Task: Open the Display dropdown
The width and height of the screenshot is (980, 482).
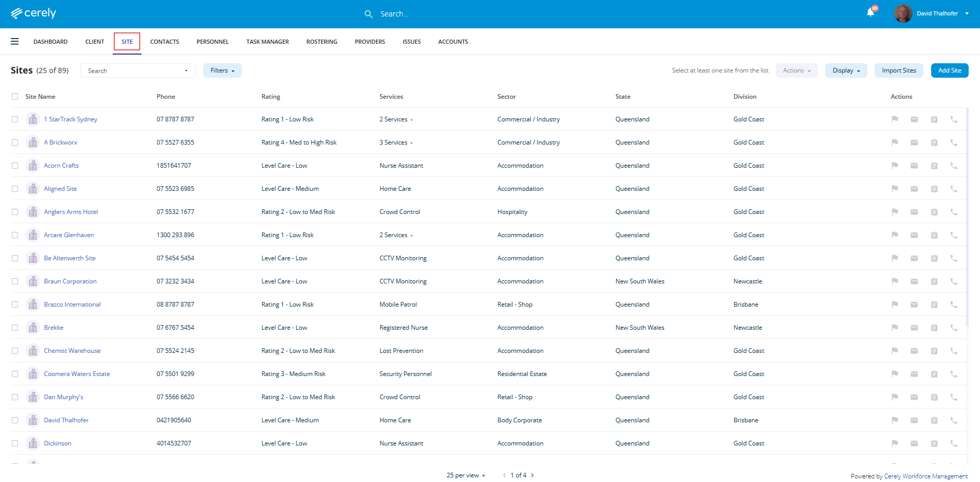Action: click(x=846, y=70)
